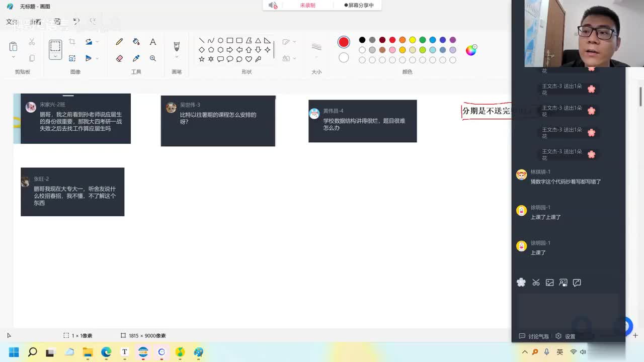This screenshot has width=644, height=362.
Task: Click the Resize image icon
Action: (72, 58)
